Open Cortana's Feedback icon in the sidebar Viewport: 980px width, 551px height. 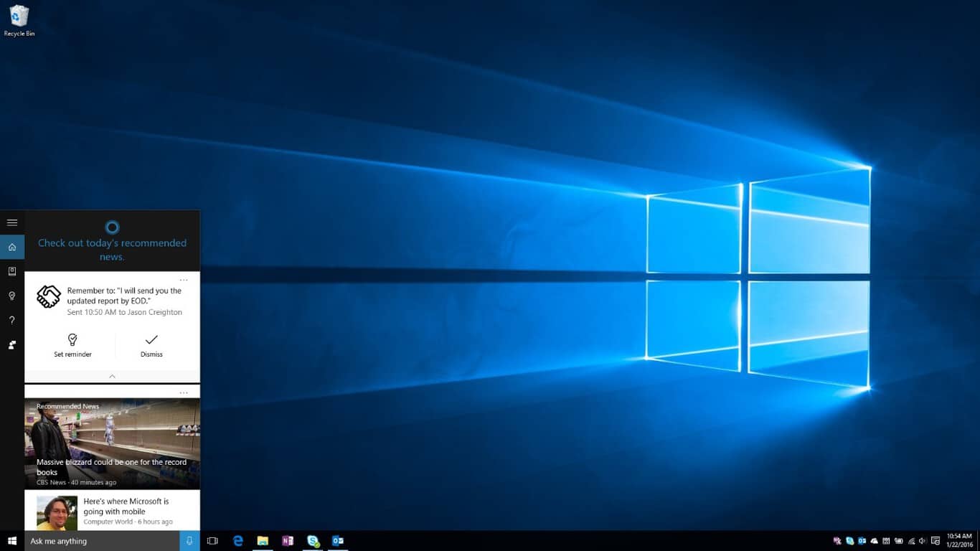tap(11, 345)
